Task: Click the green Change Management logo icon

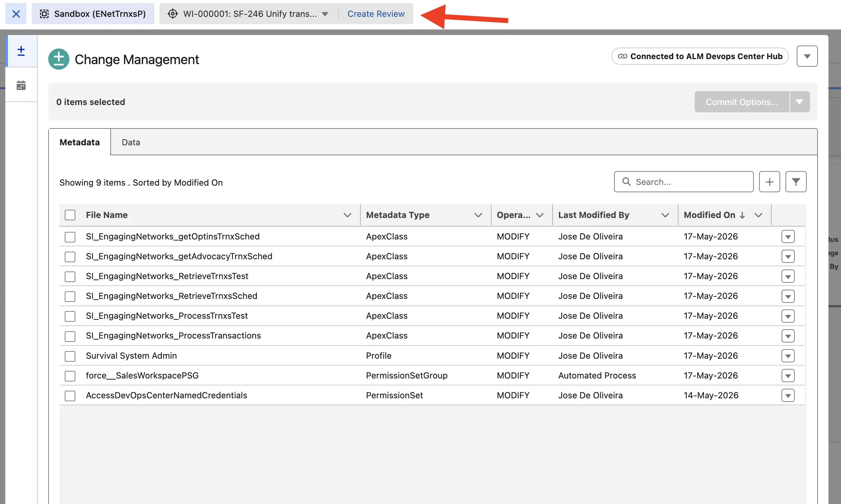Action: [59, 59]
